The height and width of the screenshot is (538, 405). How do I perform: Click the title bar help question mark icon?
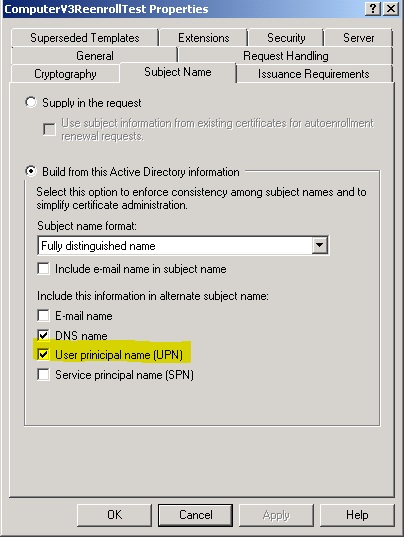373,9
